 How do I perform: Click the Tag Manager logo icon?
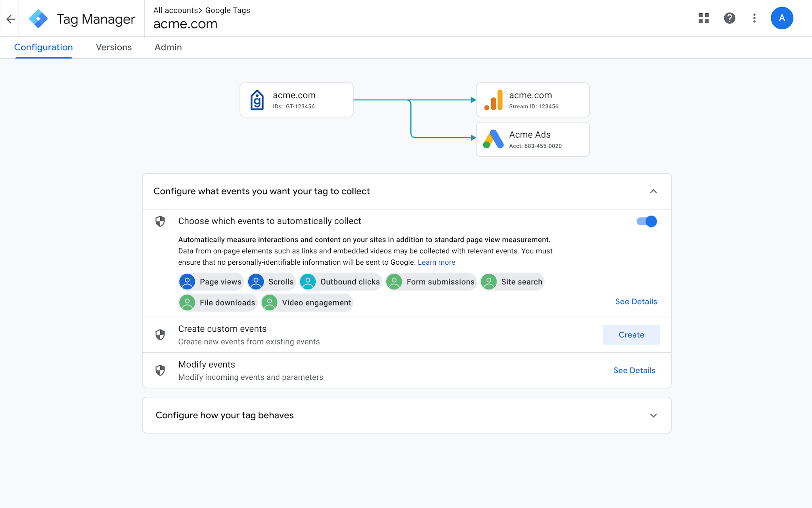(38, 19)
